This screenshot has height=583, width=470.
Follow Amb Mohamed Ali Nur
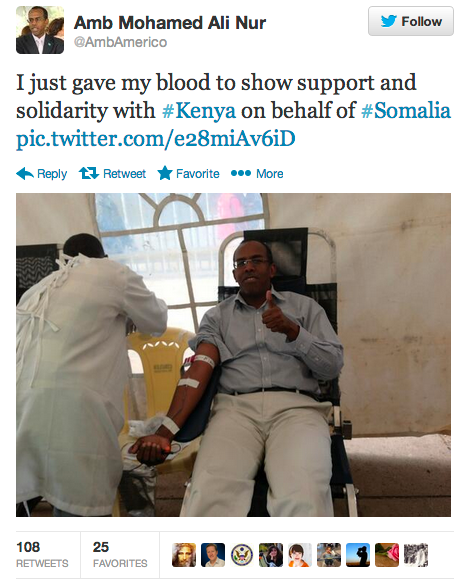tap(411, 21)
